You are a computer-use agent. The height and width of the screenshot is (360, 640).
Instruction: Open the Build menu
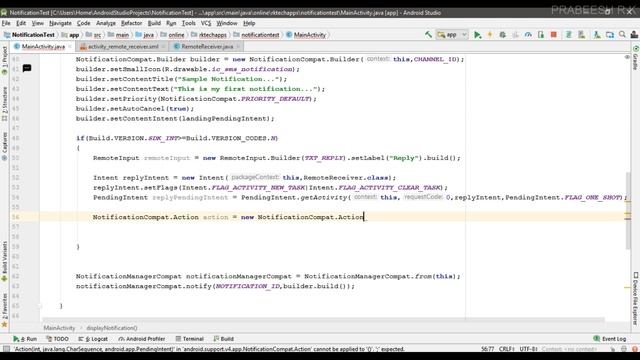[154, 23]
